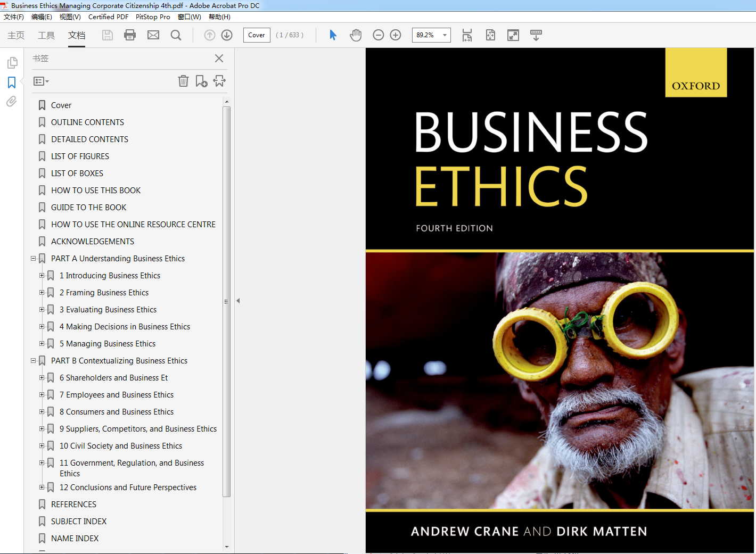This screenshot has width=756, height=554.
Task: Expand 1 Introducing Business Ethics
Action: 42,276
